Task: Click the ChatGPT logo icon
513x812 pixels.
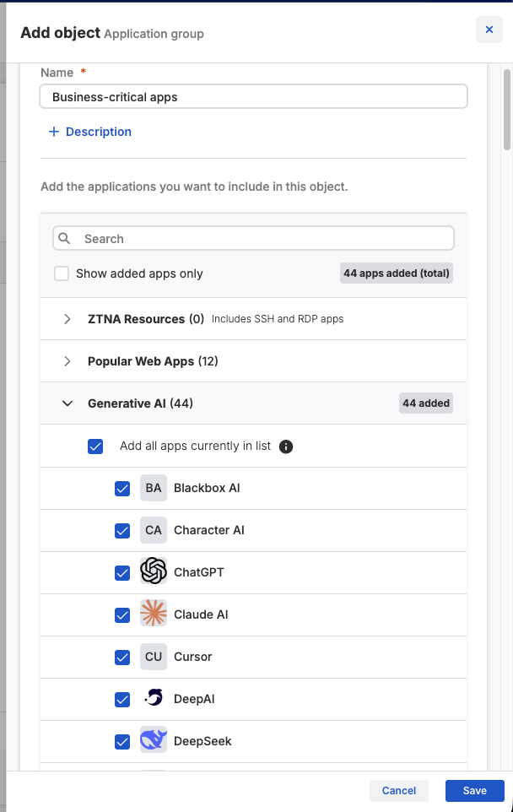Action: (154, 571)
